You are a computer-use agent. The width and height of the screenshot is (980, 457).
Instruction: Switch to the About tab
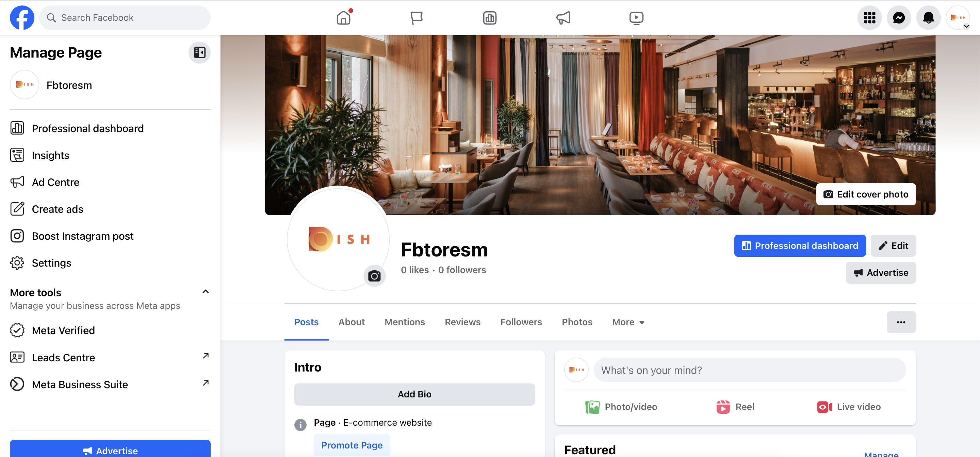352,322
